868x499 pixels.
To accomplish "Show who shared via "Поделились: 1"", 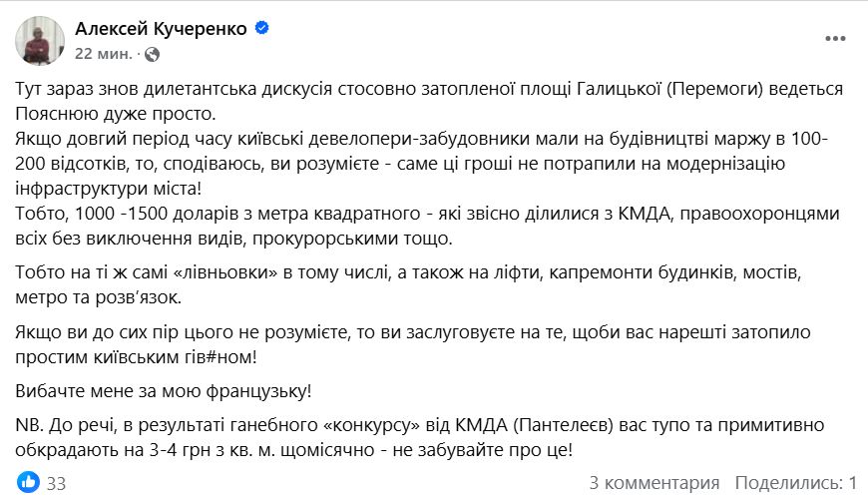I will tap(795, 483).
